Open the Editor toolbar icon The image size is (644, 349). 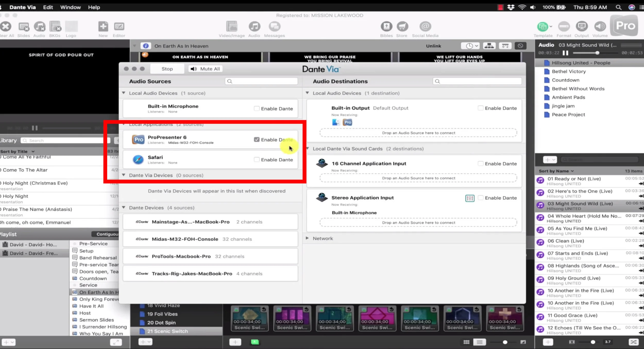coord(119,27)
